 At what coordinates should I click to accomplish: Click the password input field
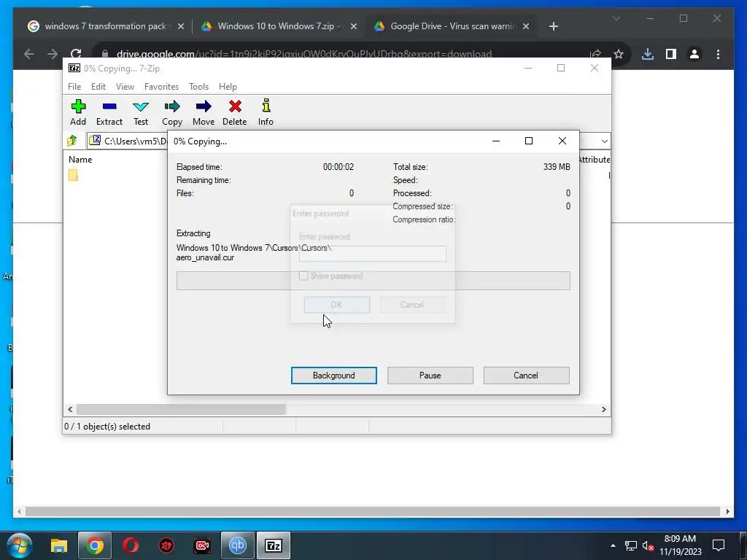(373, 254)
